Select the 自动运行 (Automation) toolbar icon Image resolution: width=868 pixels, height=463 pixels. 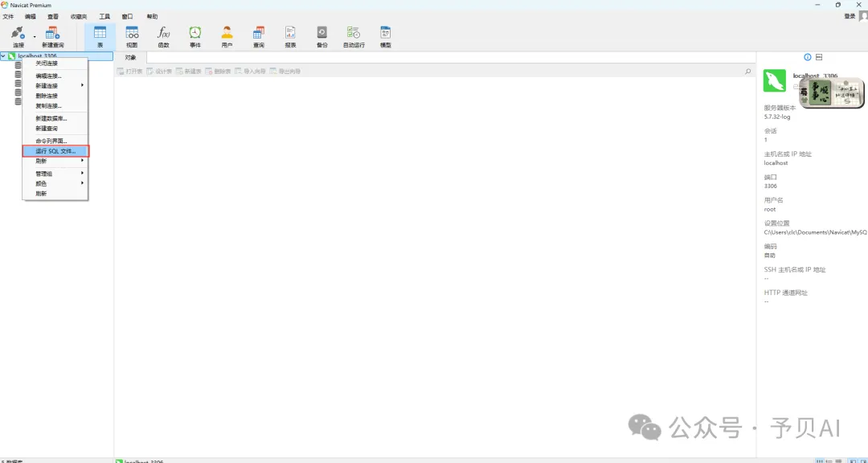click(x=354, y=36)
